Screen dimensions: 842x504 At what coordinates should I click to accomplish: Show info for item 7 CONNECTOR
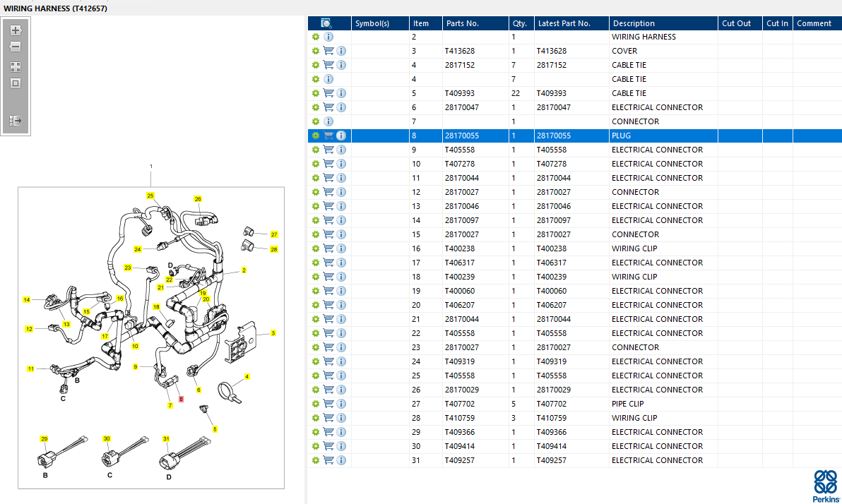coord(328,122)
